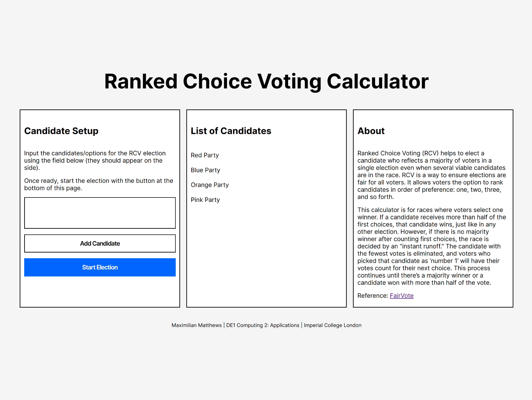
Task: Select Pink Party in the candidate list
Action: tap(205, 200)
